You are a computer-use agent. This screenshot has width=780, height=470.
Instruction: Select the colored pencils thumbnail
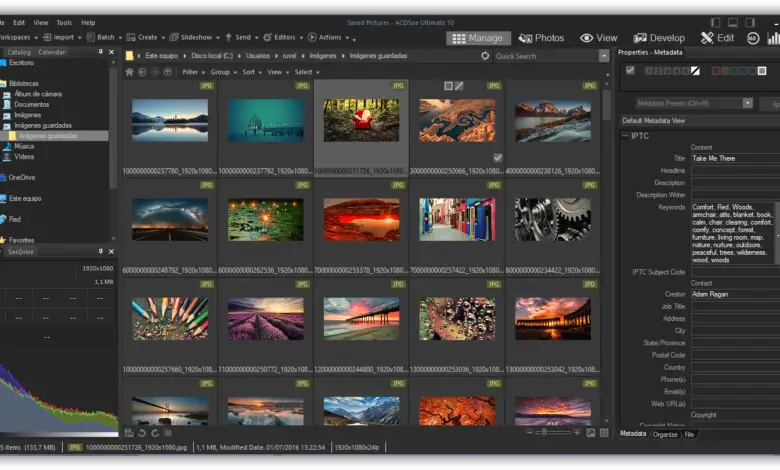pyautogui.click(x=170, y=318)
